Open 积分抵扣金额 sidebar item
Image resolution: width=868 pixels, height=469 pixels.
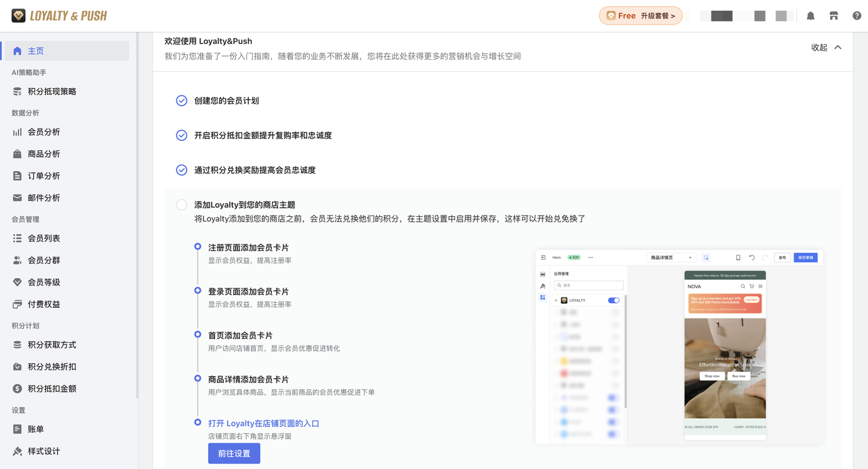point(52,388)
